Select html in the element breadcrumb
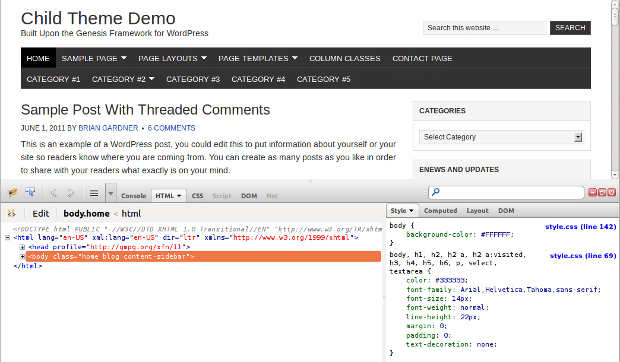This screenshot has height=362, width=620. [x=131, y=214]
